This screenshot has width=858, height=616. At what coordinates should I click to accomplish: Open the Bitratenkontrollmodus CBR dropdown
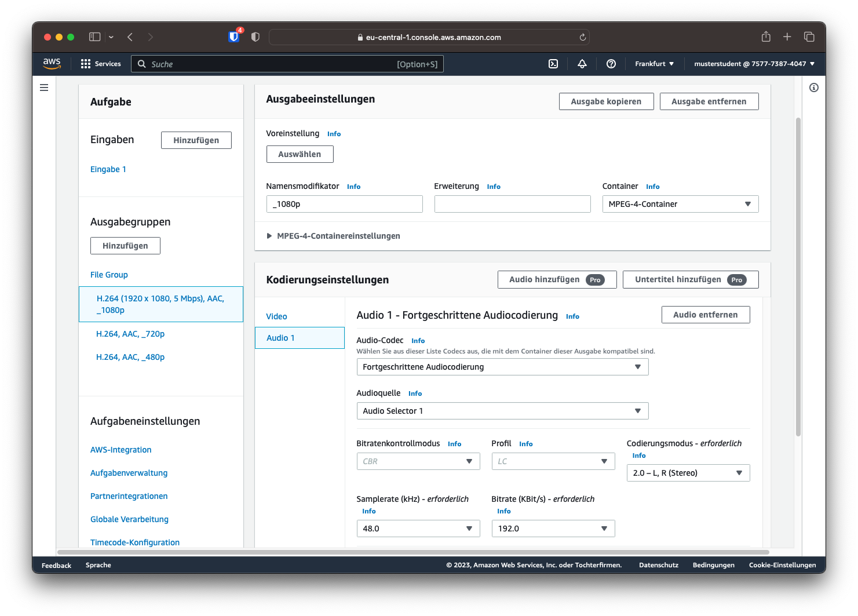pos(418,461)
